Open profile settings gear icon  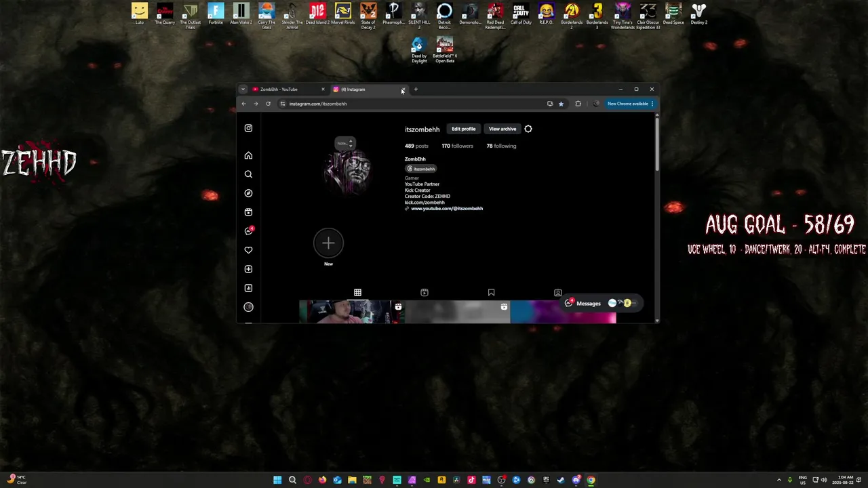point(528,129)
